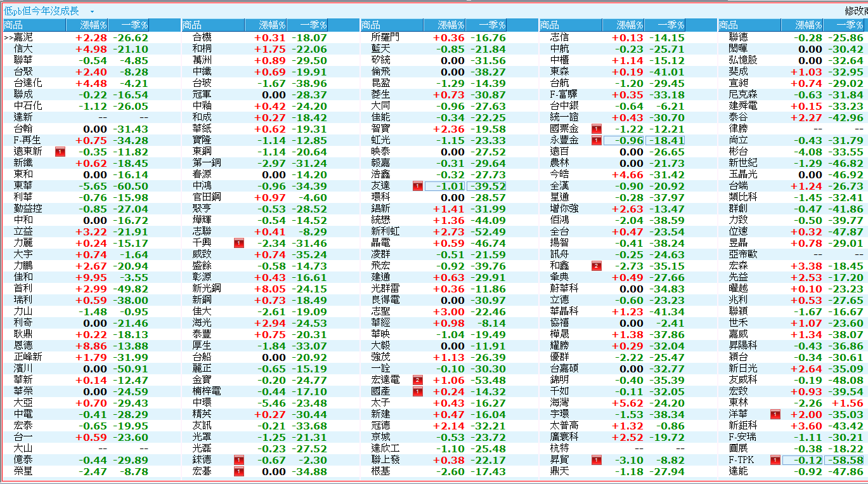Click the red badge next to 國票金
The width and height of the screenshot is (868, 484).
[596, 129]
